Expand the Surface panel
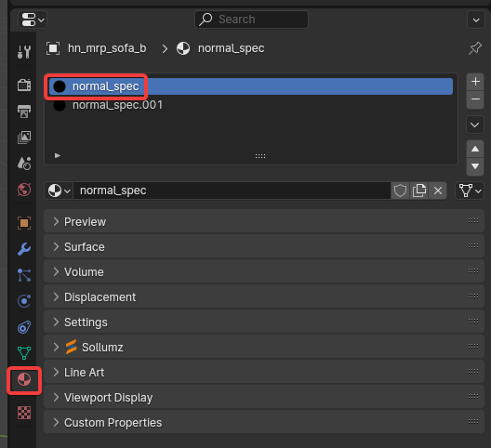The width and height of the screenshot is (491, 448). pyautogui.click(x=264, y=246)
